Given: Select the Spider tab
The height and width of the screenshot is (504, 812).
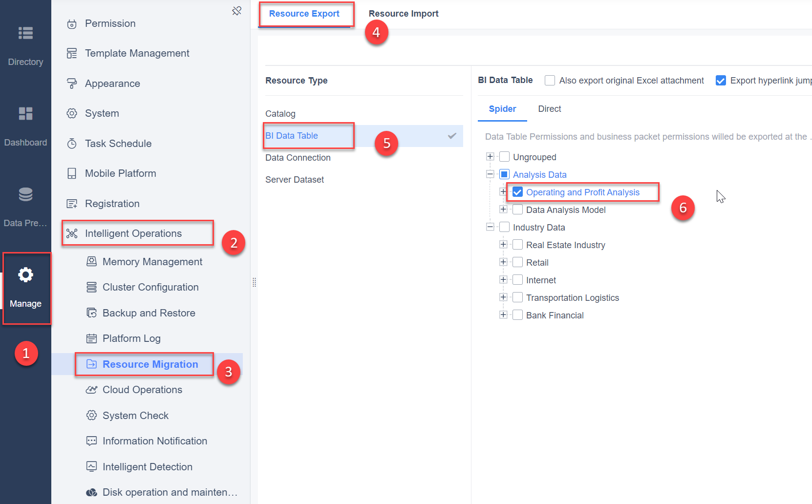Looking at the screenshot, I should click(502, 109).
